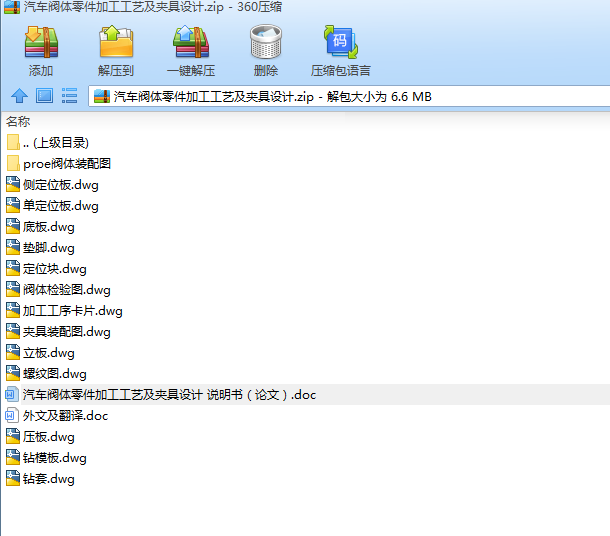Click the parent directory folder icon
The width and height of the screenshot is (610, 536).
click(13, 142)
